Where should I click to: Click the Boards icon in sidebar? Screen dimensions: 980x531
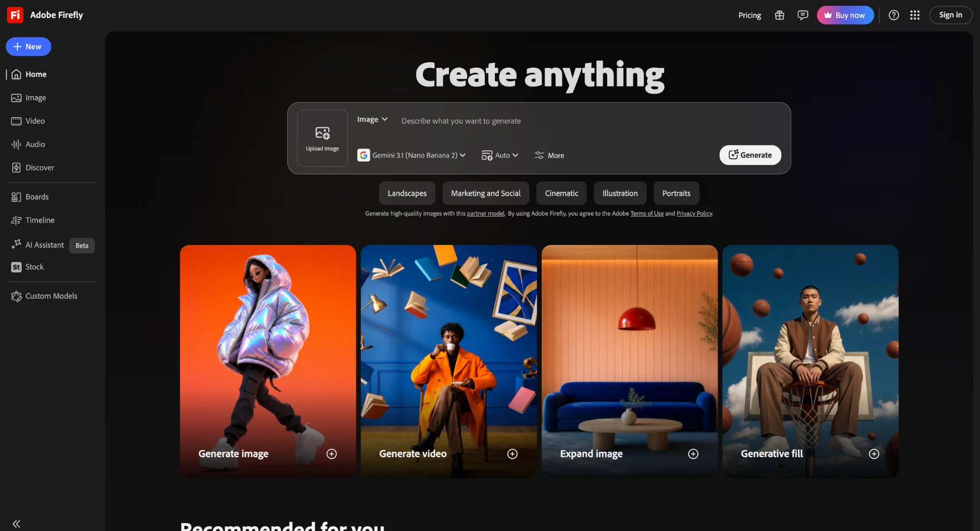[x=16, y=197]
